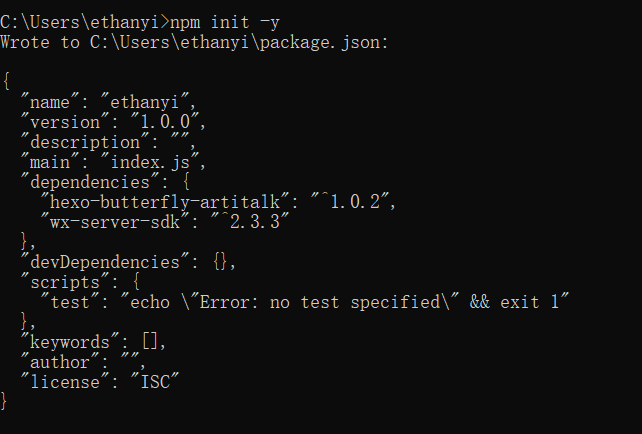Click the "keywords" key
642x434 pixels.
(70, 343)
